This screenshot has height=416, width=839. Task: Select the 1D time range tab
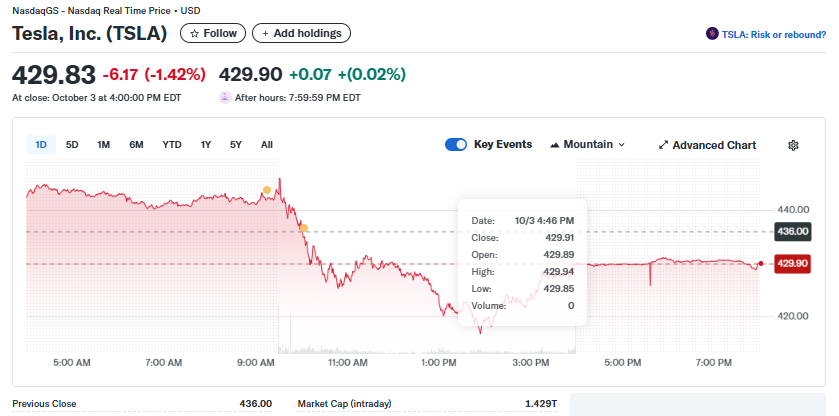pyautogui.click(x=41, y=145)
